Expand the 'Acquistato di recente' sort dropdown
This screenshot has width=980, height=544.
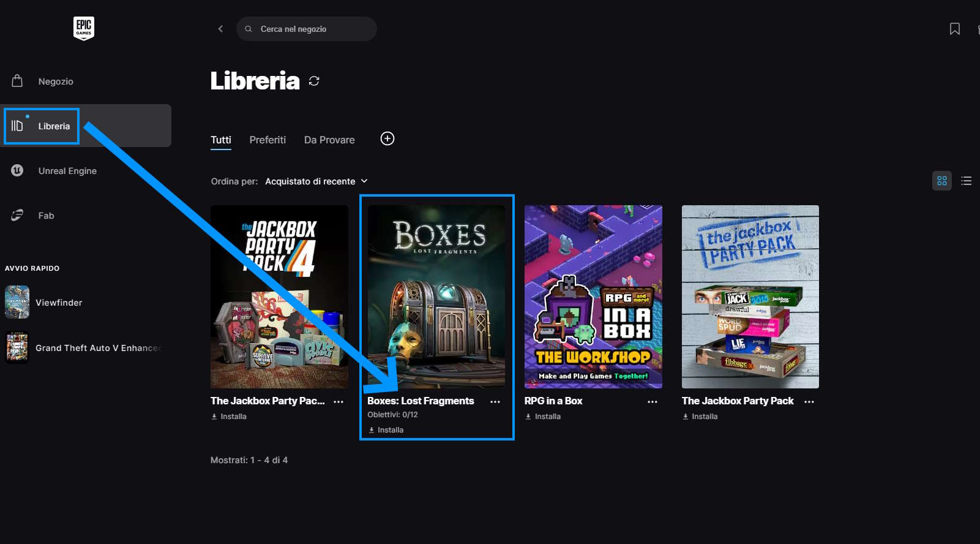316,181
